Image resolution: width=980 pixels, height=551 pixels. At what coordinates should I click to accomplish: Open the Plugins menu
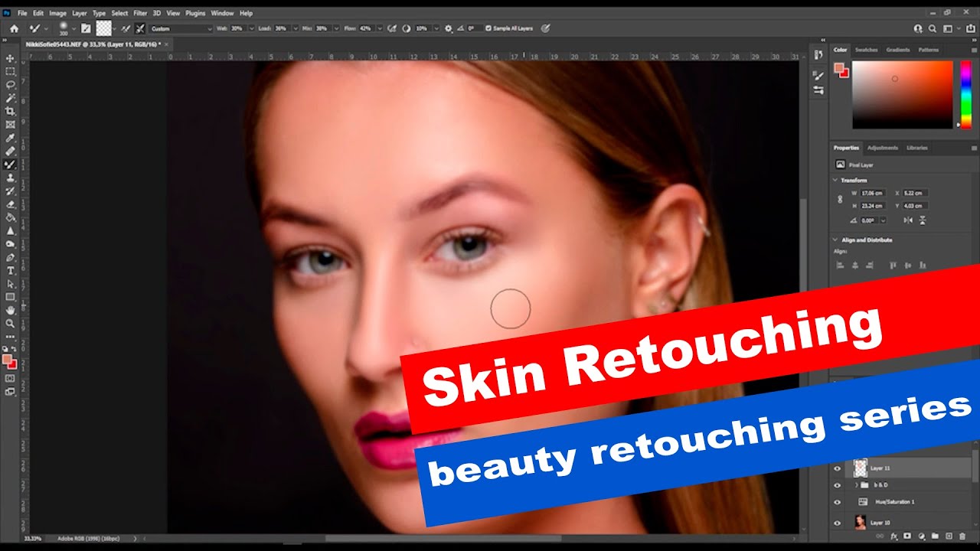pos(195,13)
